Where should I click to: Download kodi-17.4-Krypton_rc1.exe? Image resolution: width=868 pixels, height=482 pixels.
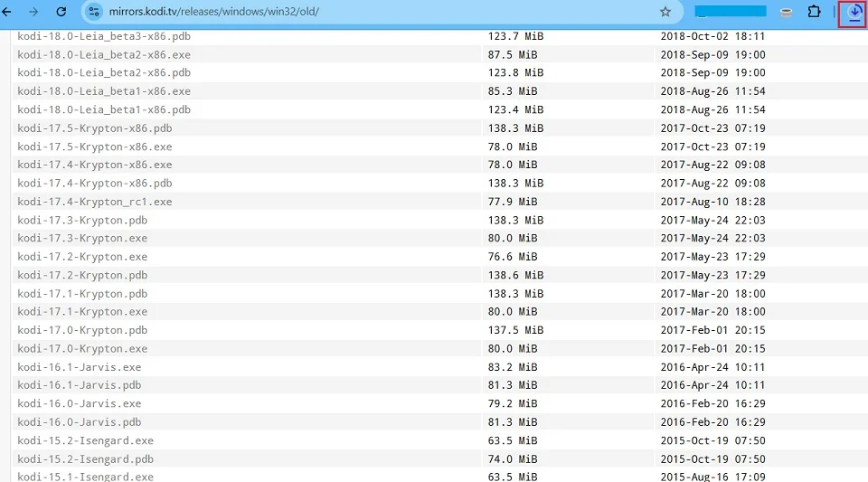95,202
